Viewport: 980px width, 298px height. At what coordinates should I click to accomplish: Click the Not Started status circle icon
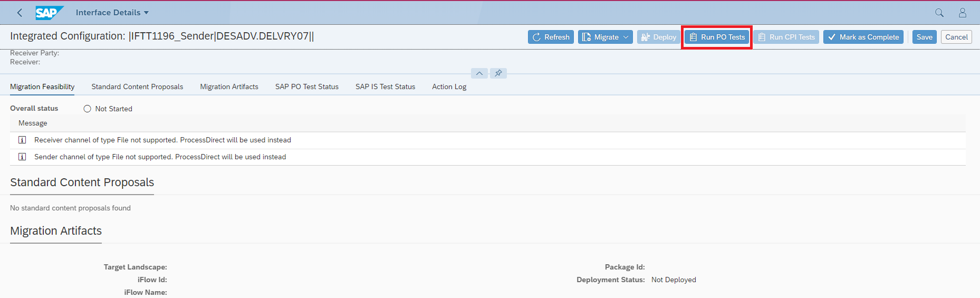88,109
